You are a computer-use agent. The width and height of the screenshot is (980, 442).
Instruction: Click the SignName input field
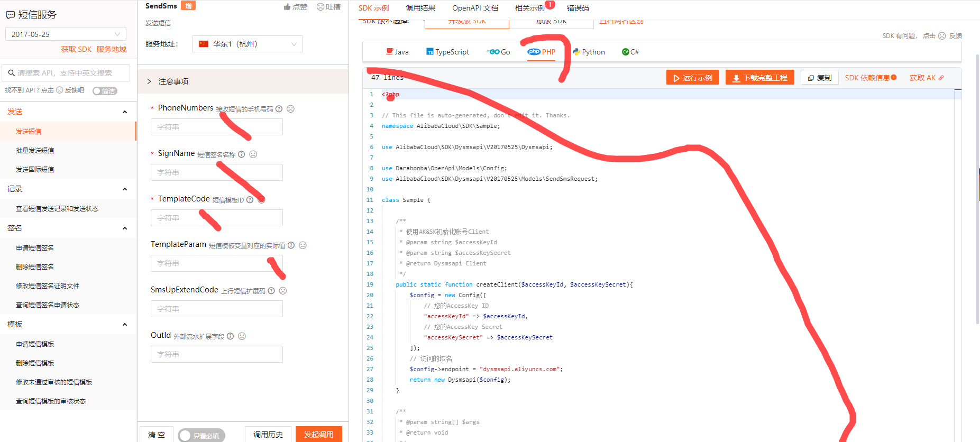[x=217, y=172]
